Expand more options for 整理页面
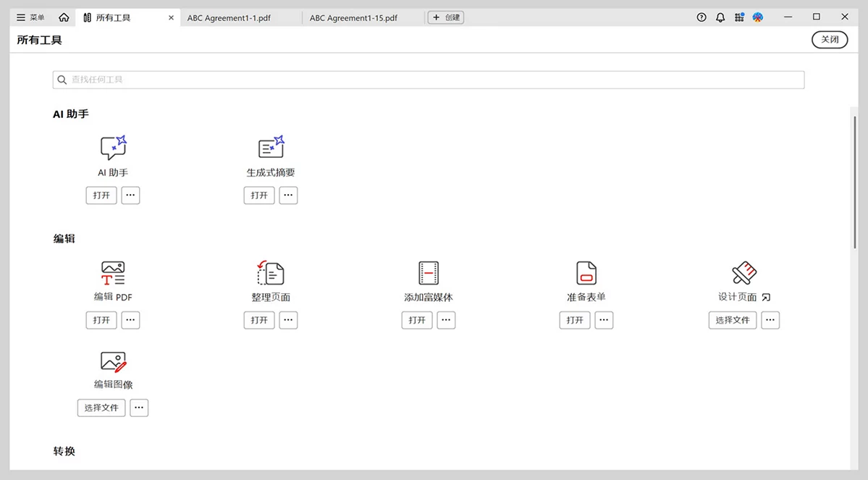868x480 pixels. pyautogui.click(x=288, y=320)
